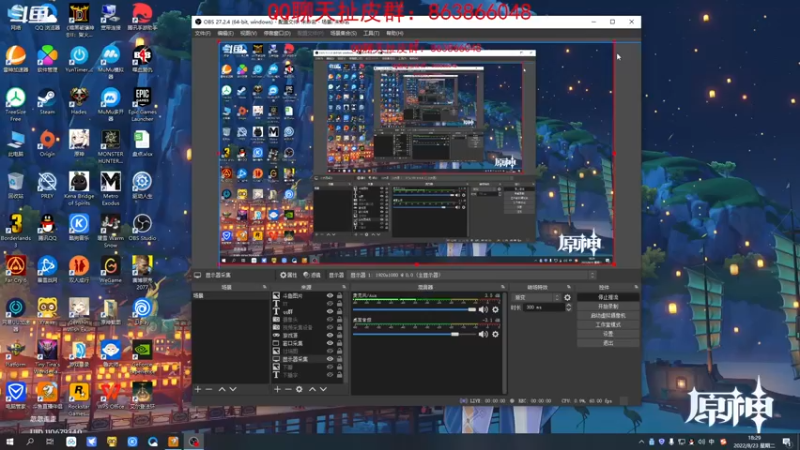Pop out the 场景 dock panel
Image resolution: width=800 pixels, height=450 pixels.
(x=264, y=287)
